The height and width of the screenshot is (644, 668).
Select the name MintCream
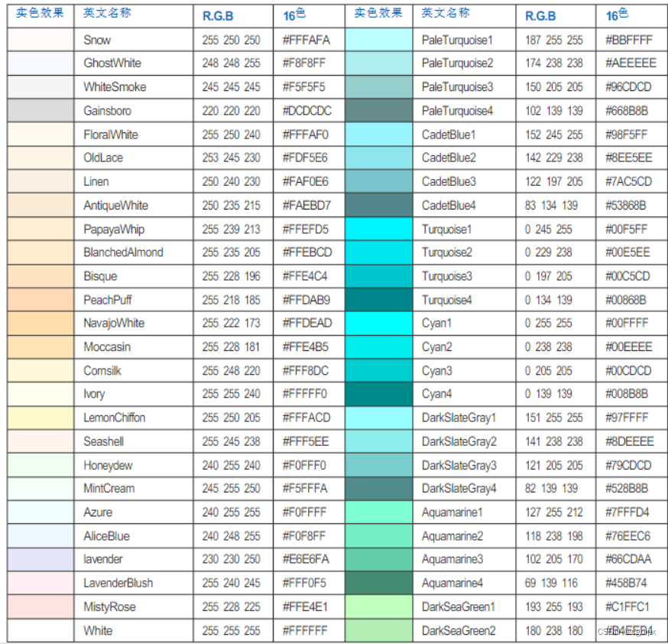point(109,489)
